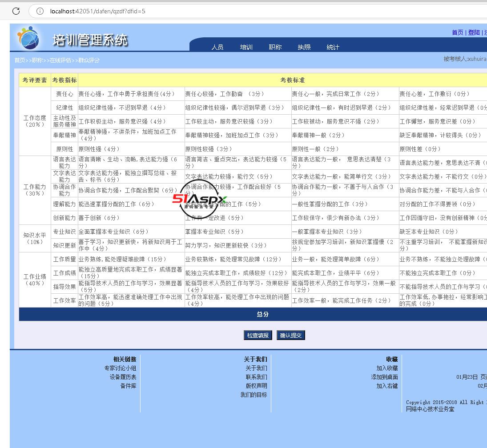Click the 登陆 link
Screen dimensions: 487x448
click(x=474, y=32)
